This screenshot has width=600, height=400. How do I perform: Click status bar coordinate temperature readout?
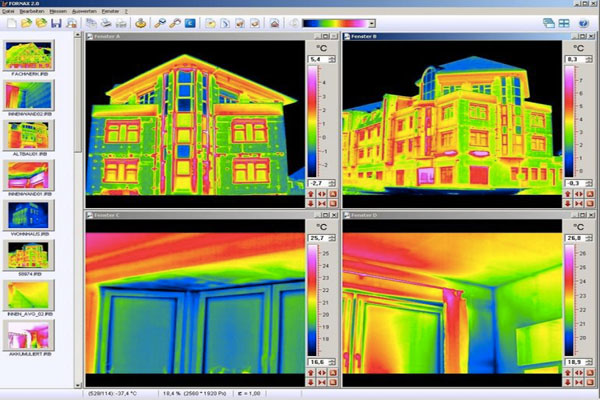click(112, 393)
